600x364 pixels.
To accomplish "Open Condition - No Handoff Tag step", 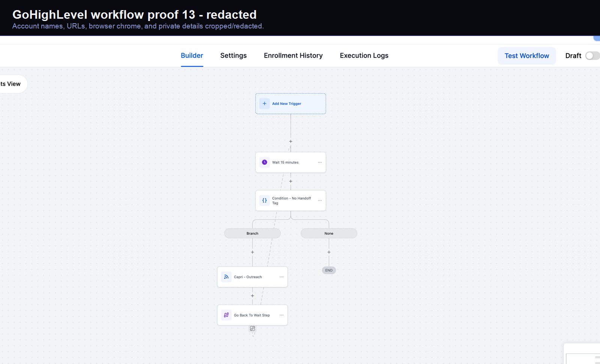I will (291, 201).
